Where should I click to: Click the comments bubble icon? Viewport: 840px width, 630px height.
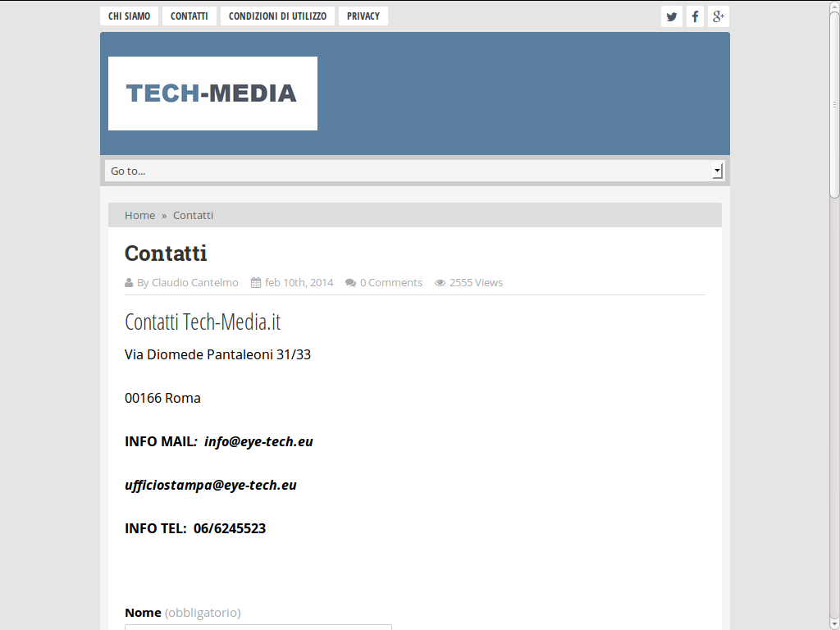(x=350, y=283)
